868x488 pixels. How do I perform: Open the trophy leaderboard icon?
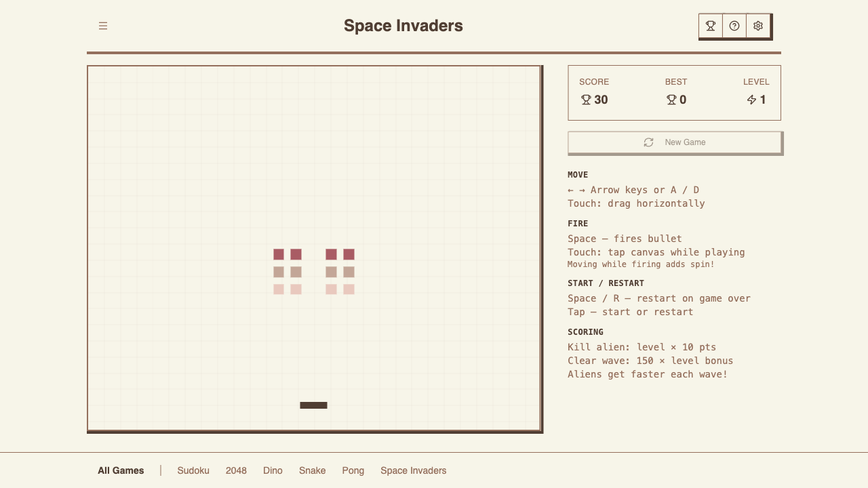tap(711, 26)
